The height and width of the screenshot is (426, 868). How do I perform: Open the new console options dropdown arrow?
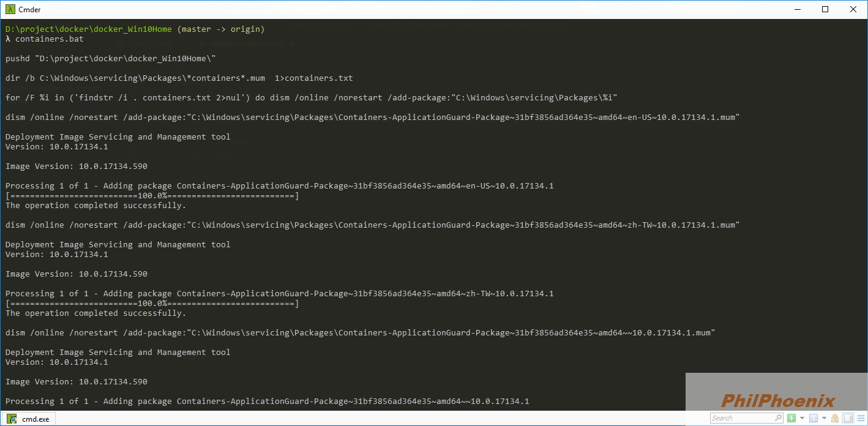point(802,418)
